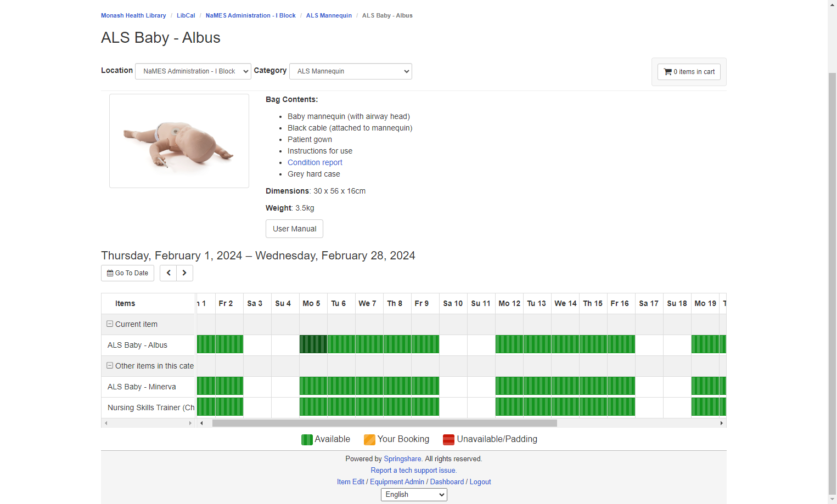Open the Springshare link
This screenshot has width=837, height=504.
pos(402,459)
